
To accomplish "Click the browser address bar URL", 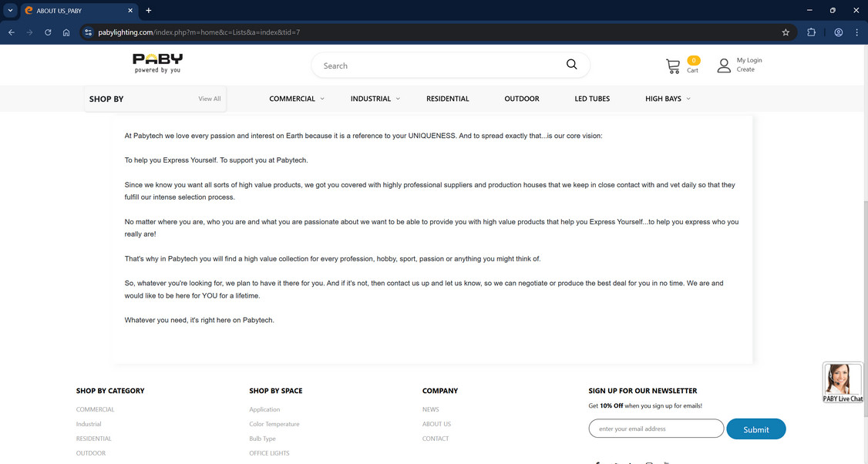I will [x=200, y=32].
